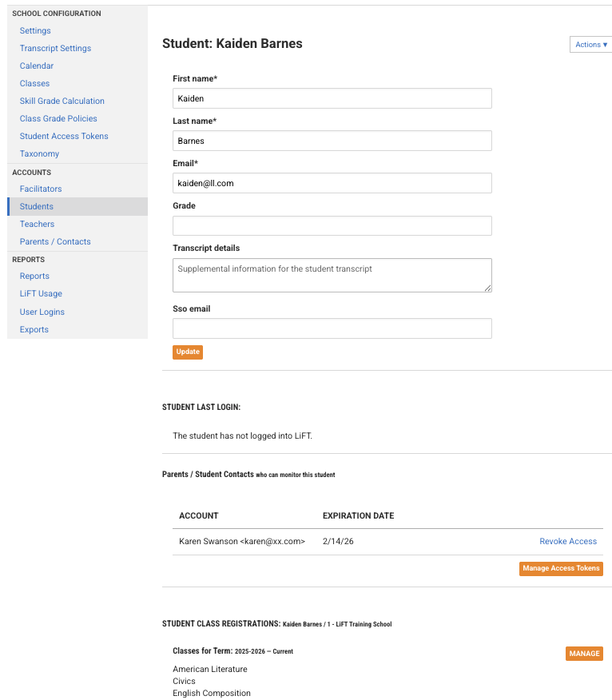612x700 pixels.
Task: Open the Actions dropdown menu
Action: point(591,45)
